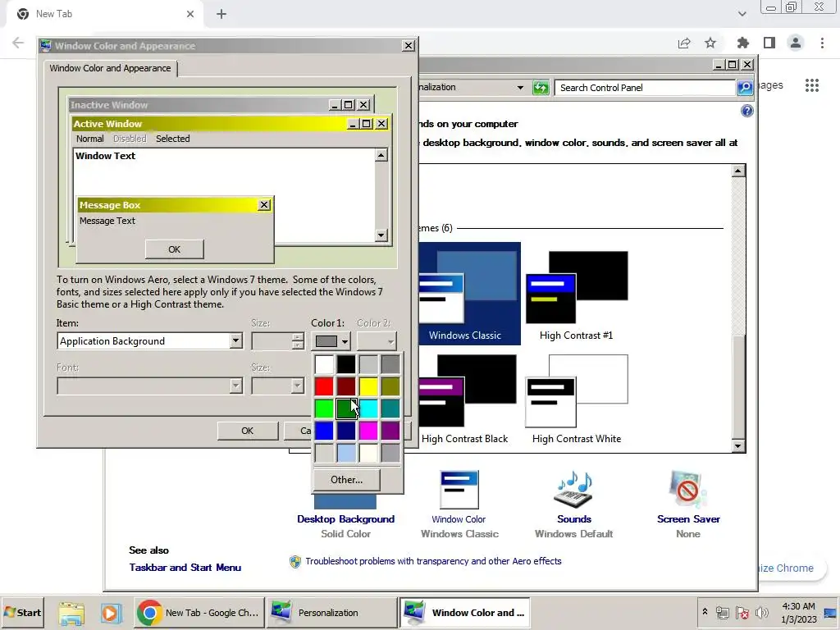Image resolution: width=840 pixels, height=630 pixels.
Task: Pick the navy blue color swatch
Action: [346, 431]
